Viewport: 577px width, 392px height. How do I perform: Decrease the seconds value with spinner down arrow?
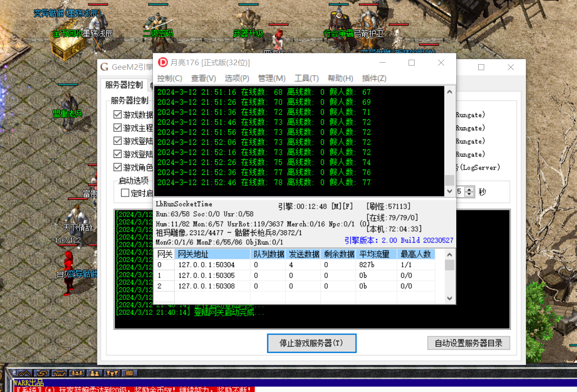(469, 194)
